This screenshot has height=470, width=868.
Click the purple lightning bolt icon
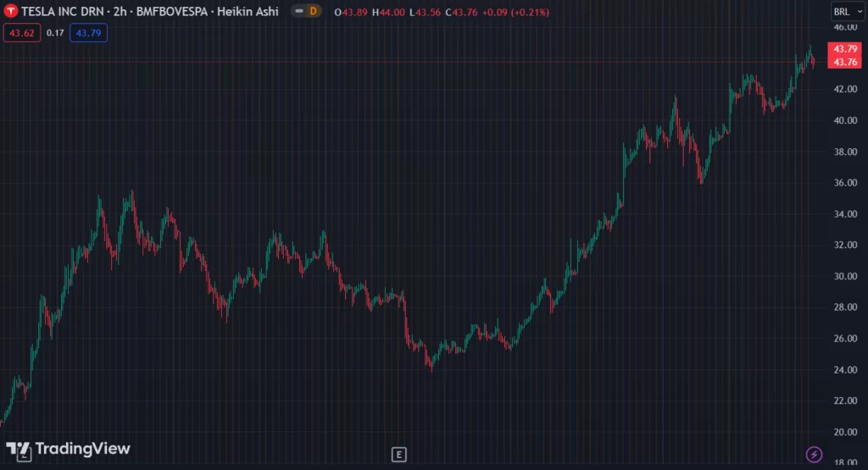(x=814, y=455)
